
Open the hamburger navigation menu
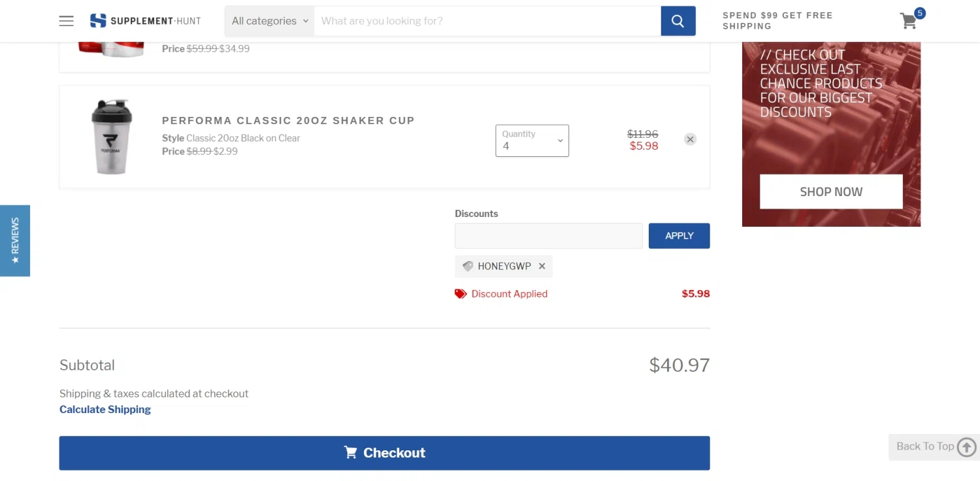click(x=66, y=21)
